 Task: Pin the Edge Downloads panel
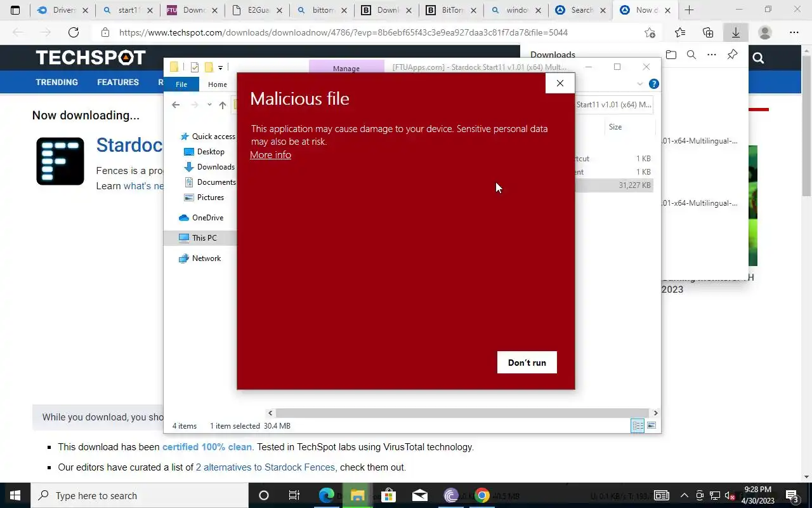pyautogui.click(x=732, y=55)
